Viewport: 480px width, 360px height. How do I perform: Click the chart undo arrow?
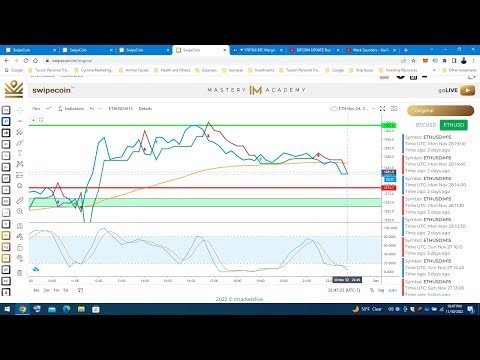click(92, 109)
